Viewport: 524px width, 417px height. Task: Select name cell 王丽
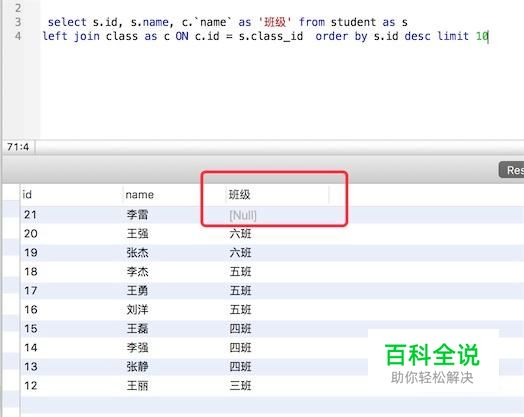tap(137, 386)
